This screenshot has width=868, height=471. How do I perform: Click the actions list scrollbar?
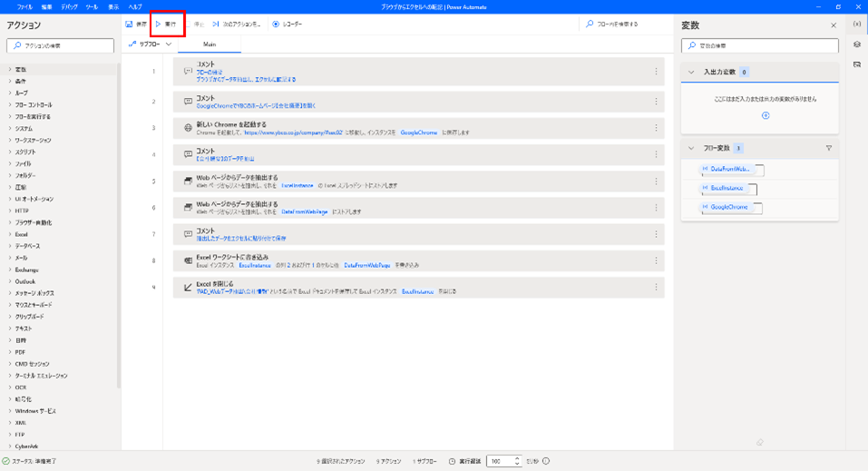click(118, 224)
